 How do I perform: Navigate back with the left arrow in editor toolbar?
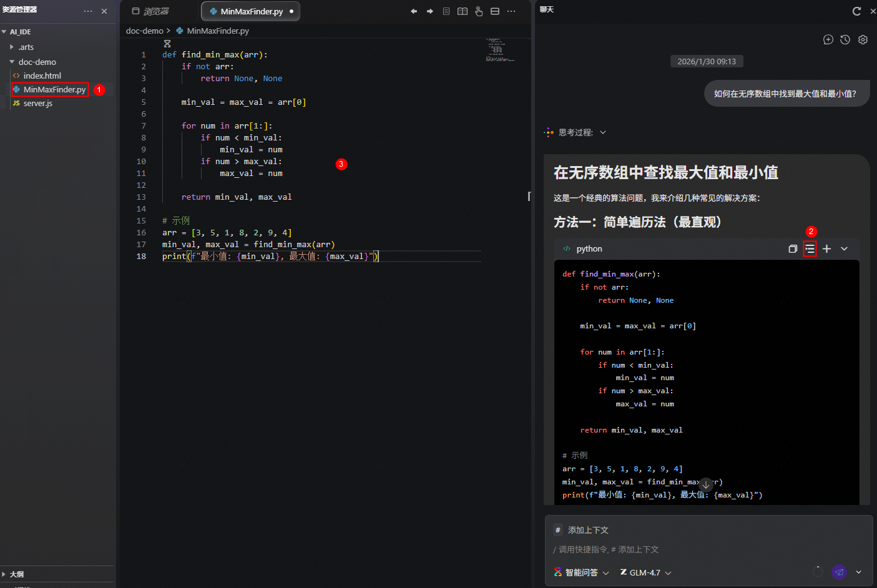413,11
